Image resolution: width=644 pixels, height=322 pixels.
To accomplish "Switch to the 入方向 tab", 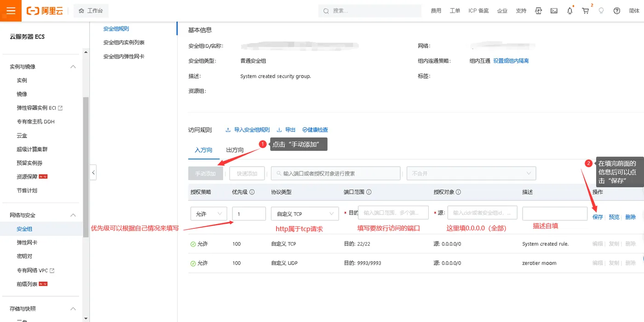I will (x=203, y=150).
